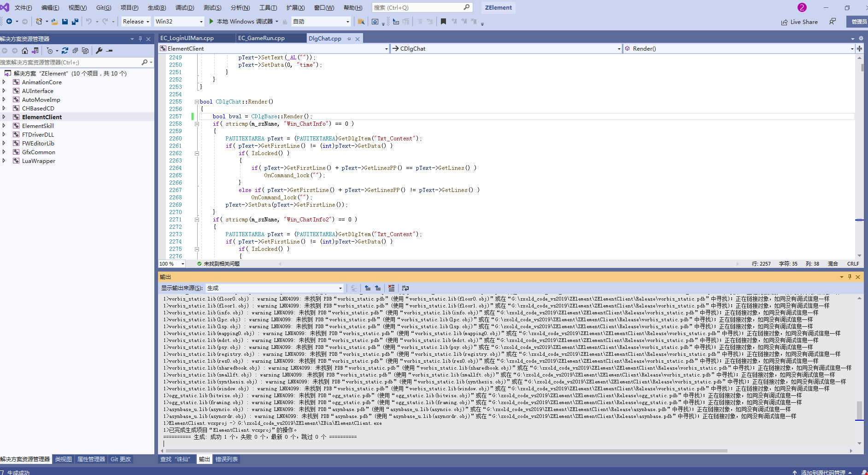Pin the Solution Explorer panel
The height and width of the screenshot is (475, 868).
[x=140, y=39]
